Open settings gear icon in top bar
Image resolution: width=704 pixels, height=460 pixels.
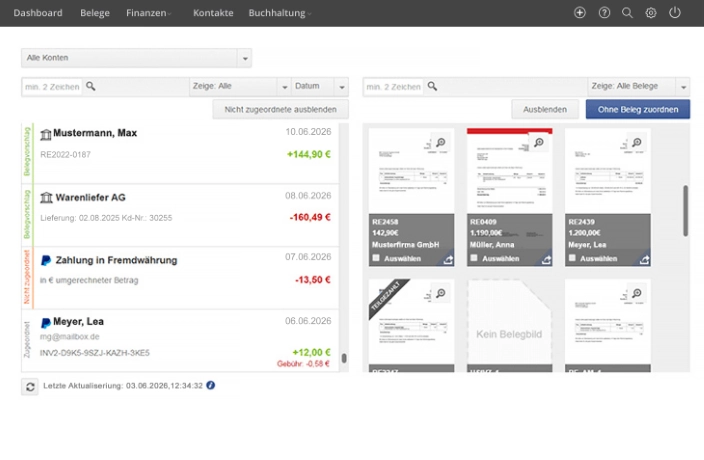[x=651, y=13]
